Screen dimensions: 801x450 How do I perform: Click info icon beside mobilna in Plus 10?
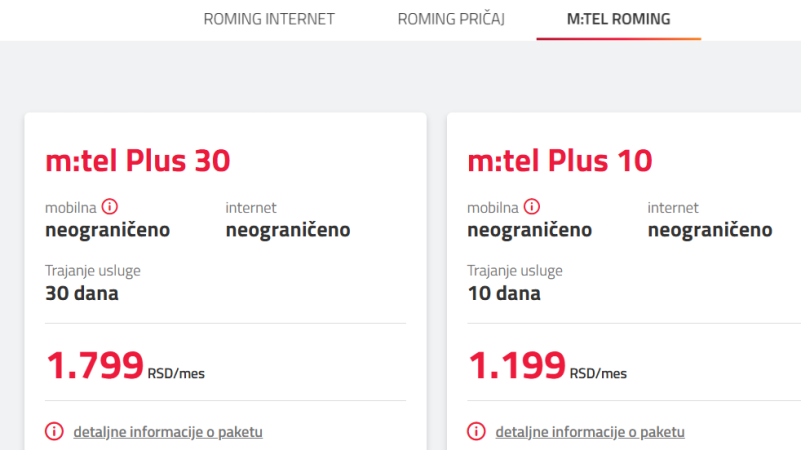pos(532,207)
